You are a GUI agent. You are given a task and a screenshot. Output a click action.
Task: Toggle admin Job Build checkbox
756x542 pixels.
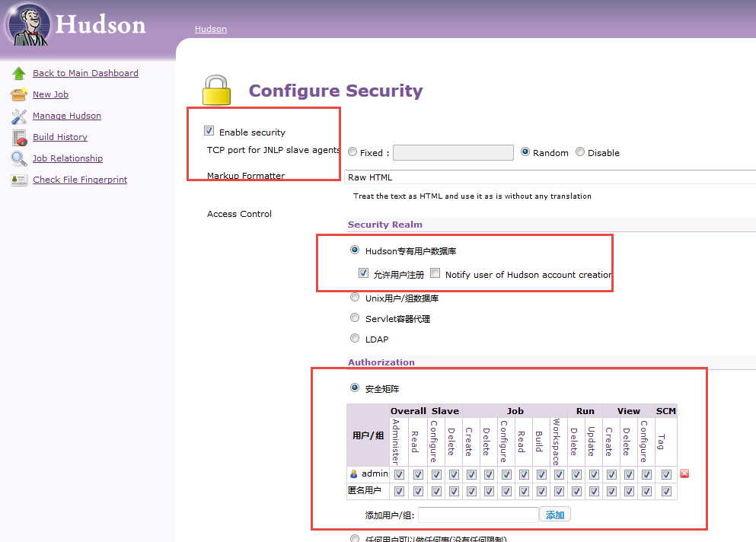(541, 474)
